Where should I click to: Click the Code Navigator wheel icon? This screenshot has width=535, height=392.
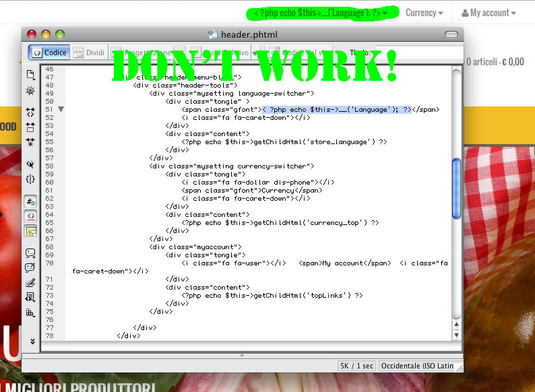pos(30,90)
